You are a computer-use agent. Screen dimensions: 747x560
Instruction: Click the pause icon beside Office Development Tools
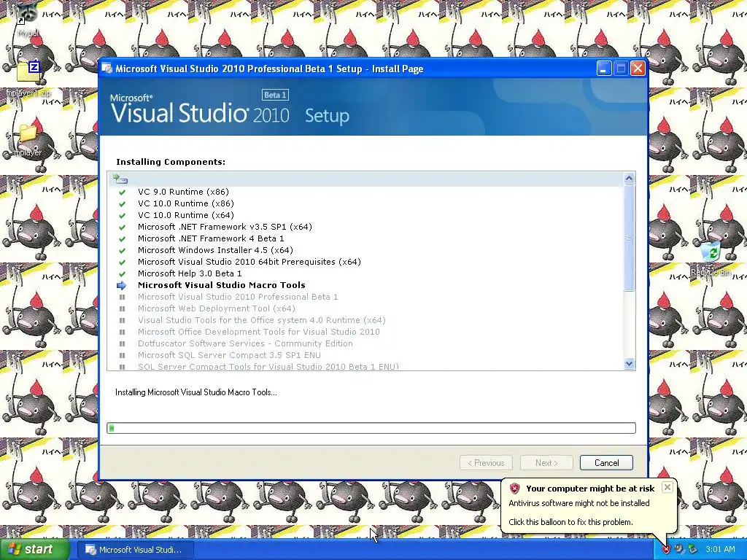point(122,332)
